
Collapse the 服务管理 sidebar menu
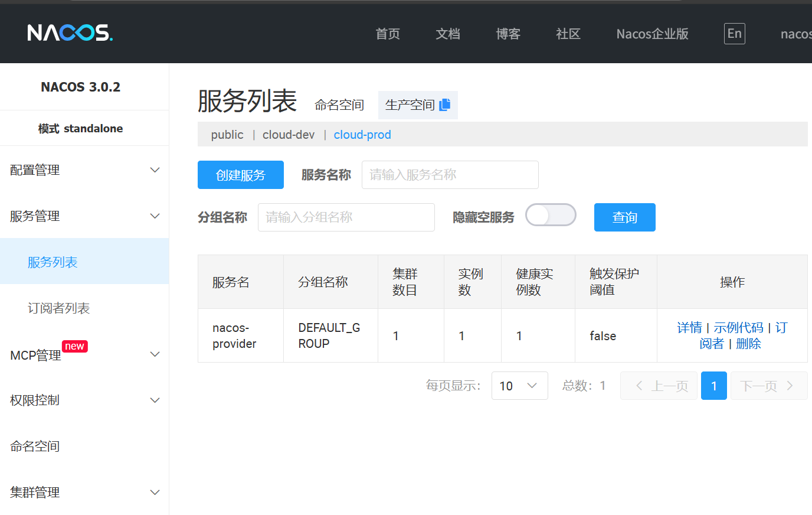click(x=84, y=216)
